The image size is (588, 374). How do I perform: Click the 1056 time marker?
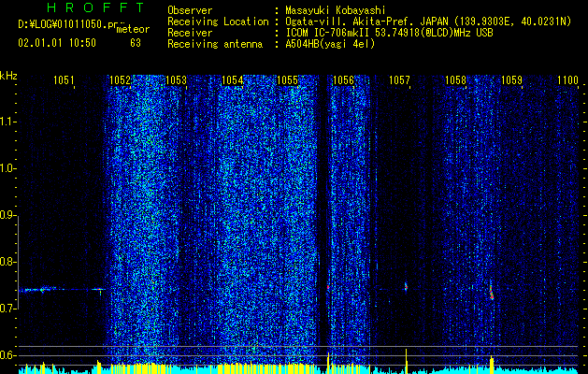pyautogui.click(x=343, y=79)
